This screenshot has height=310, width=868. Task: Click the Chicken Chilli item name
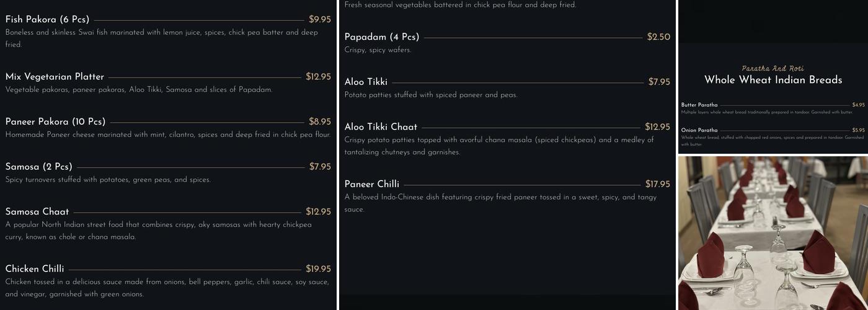(x=35, y=269)
